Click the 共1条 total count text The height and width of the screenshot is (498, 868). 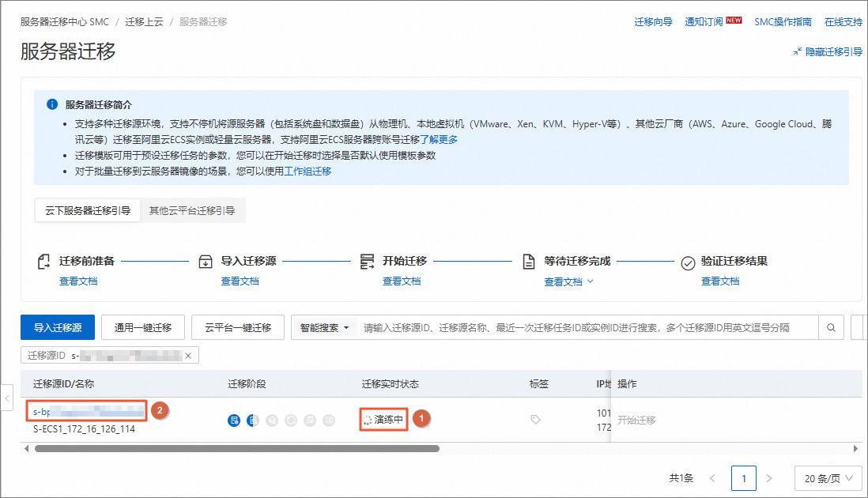point(681,478)
